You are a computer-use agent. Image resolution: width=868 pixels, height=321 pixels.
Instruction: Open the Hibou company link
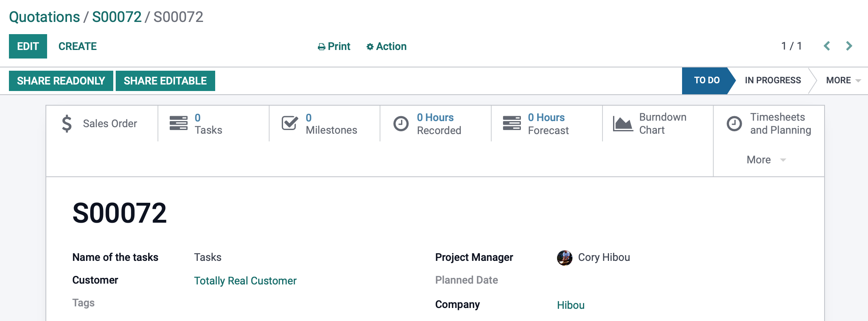point(571,305)
